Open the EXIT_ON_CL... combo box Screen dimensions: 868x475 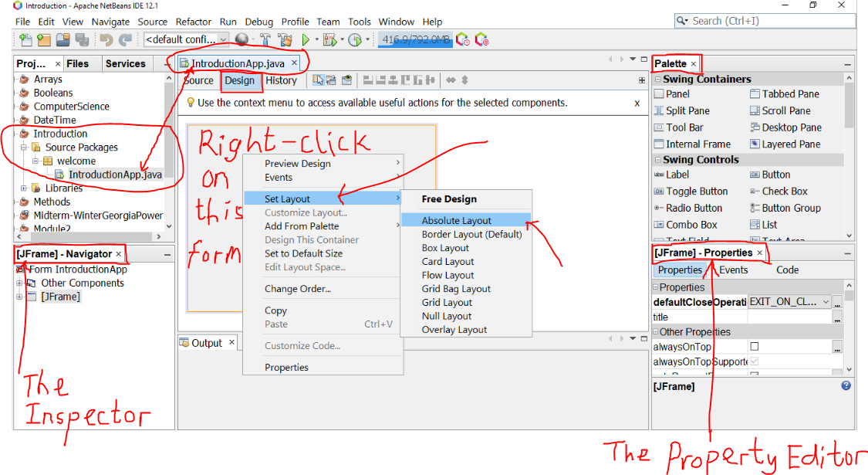click(789, 302)
